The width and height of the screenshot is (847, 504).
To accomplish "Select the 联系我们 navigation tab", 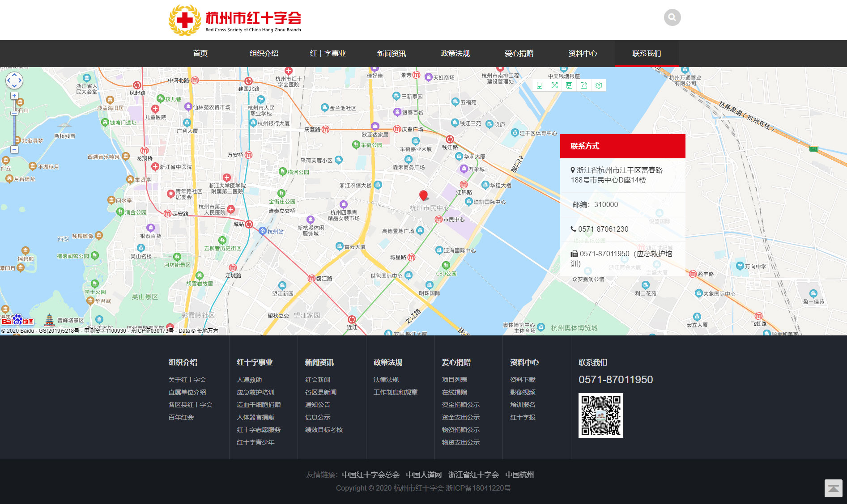I will click(647, 54).
